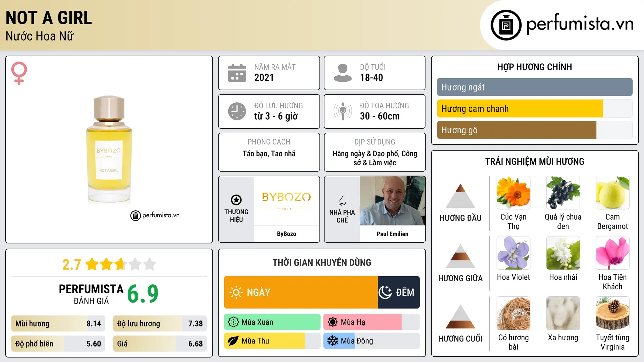Screen dimensions: 644x362
Task: Click the pink female gender symbol icon
Action: click(19, 73)
